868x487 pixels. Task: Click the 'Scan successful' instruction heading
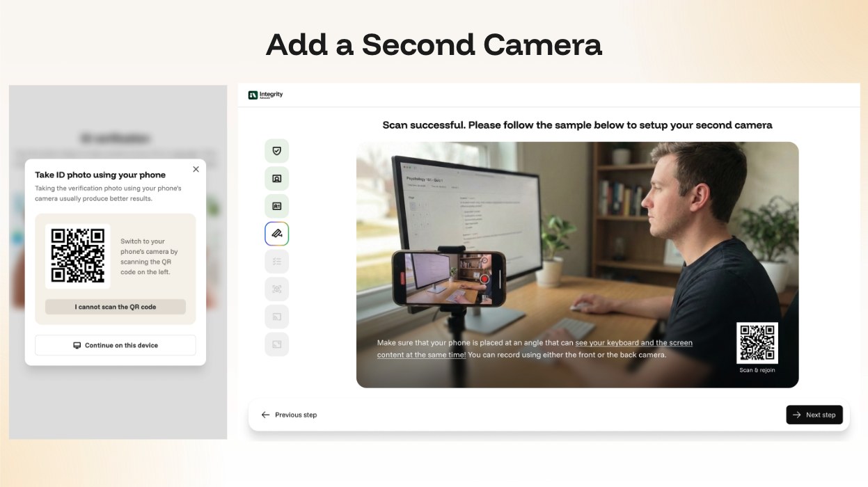click(x=577, y=125)
